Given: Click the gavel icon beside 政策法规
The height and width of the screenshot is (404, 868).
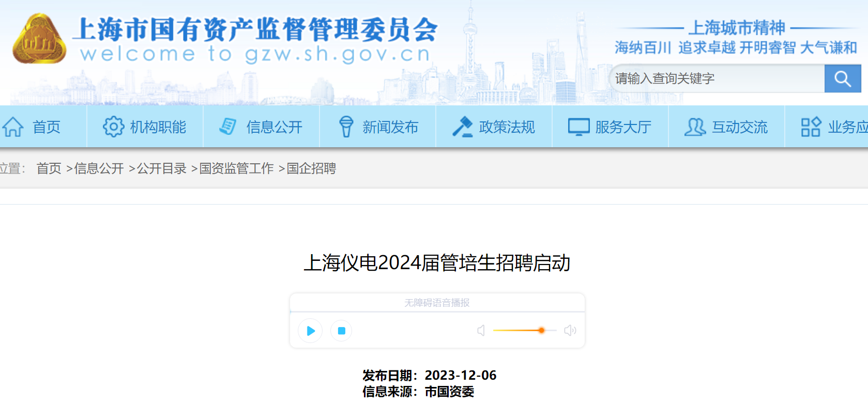Looking at the screenshot, I should click(x=462, y=127).
